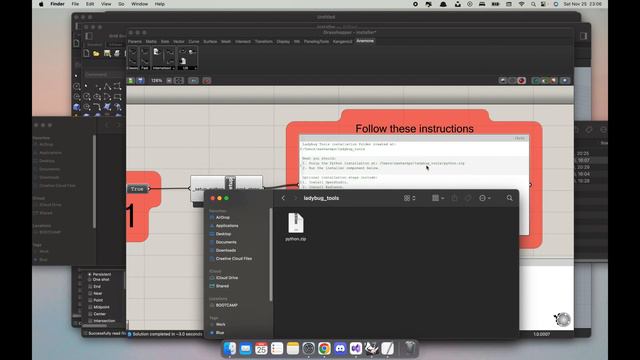
Task: Open Discord from the Dock
Action: 340,349
